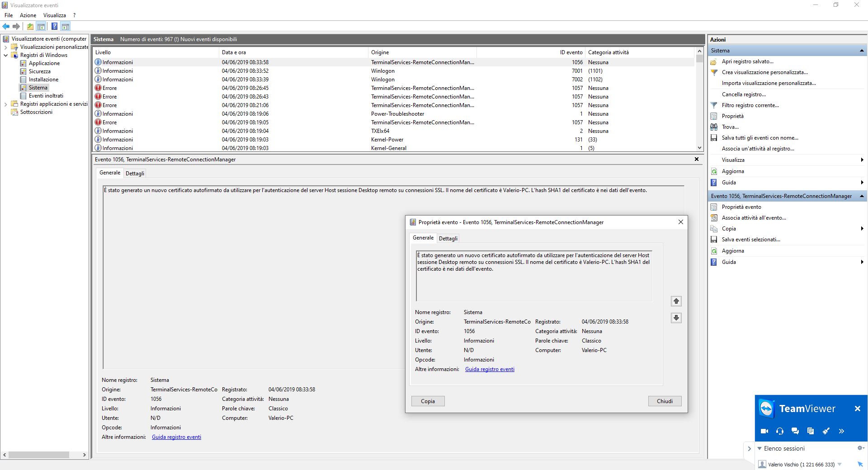Open the ? help menu
The width and height of the screenshot is (868, 470).
click(x=75, y=15)
